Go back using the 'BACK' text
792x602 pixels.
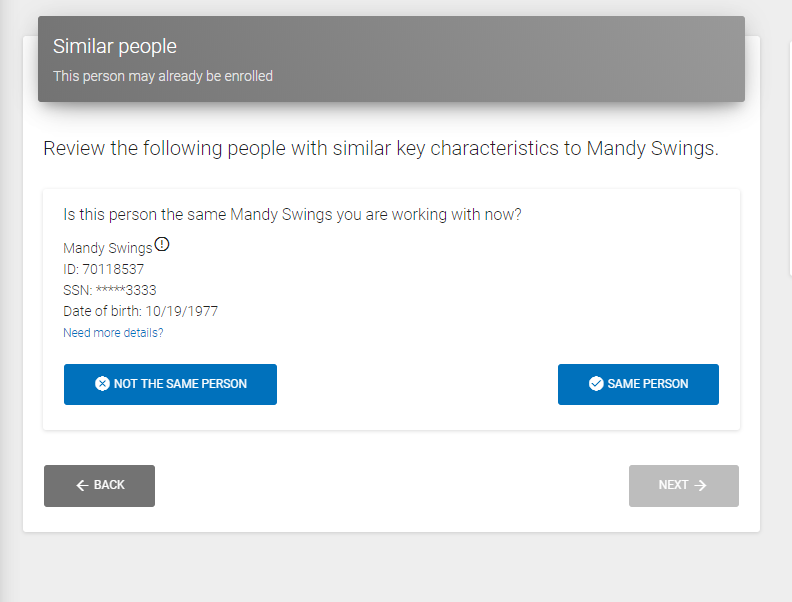pyautogui.click(x=109, y=486)
